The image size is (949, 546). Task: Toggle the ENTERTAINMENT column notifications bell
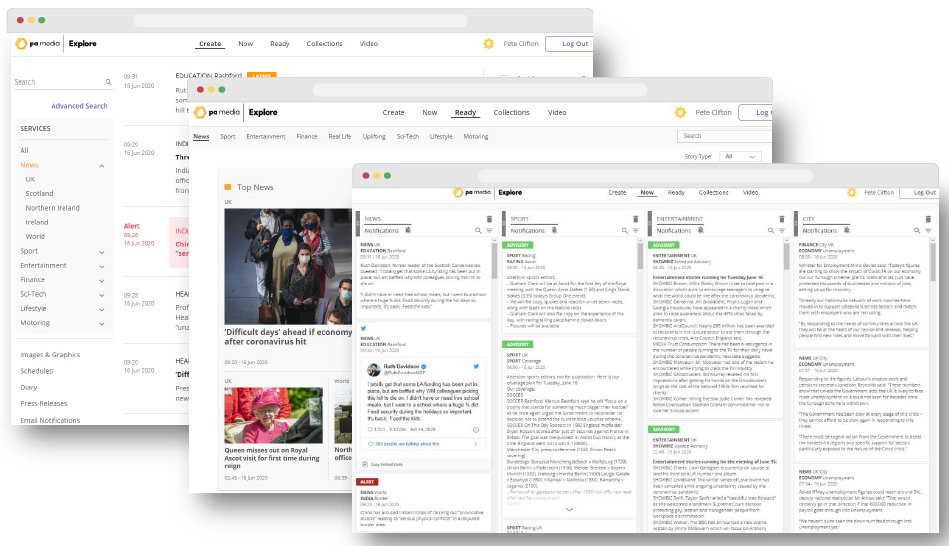pyautogui.click(x=701, y=230)
